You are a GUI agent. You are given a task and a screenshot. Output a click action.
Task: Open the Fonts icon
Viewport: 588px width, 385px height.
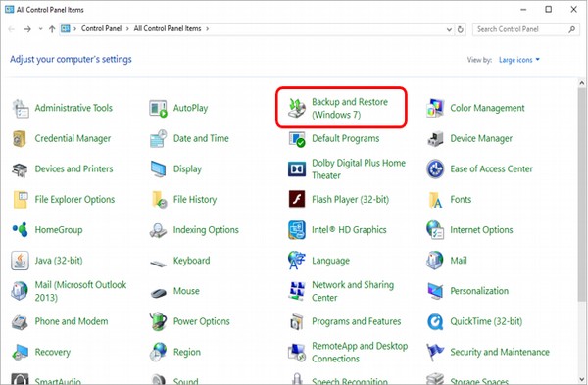click(435, 200)
